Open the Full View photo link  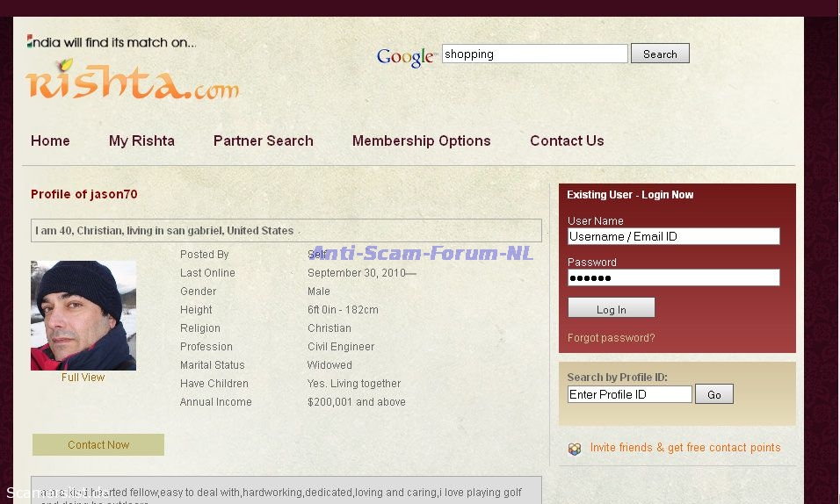83,378
